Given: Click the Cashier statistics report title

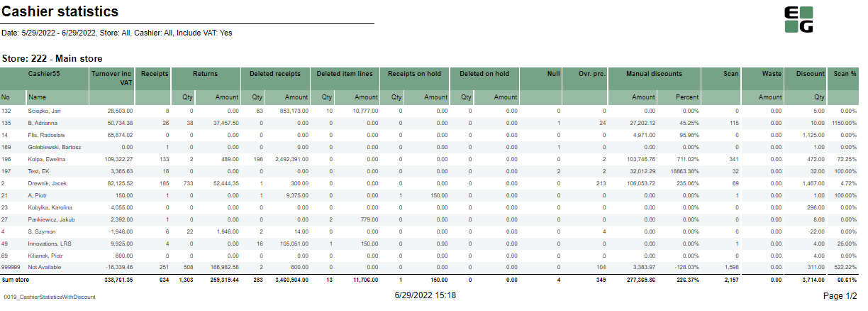Looking at the screenshot, I should (x=60, y=12).
